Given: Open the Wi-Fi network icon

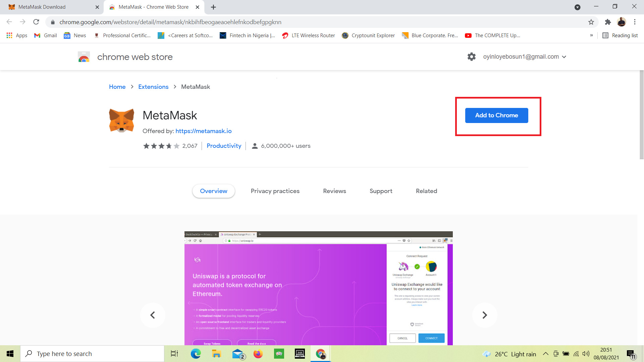Looking at the screenshot, I should click(576, 354).
